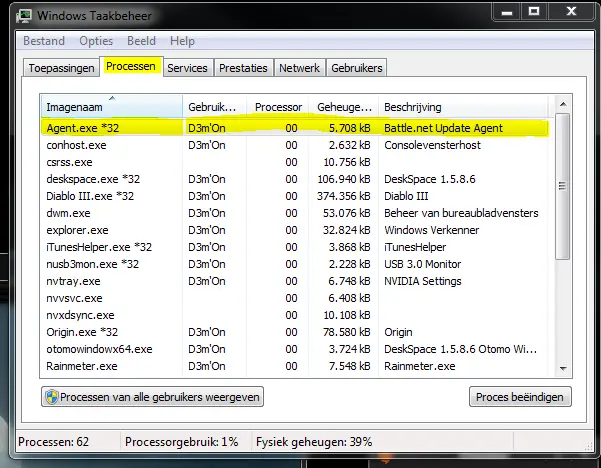The height and width of the screenshot is (468, 601).
Task: Open the Bestand menu
Action: point(44,41)
